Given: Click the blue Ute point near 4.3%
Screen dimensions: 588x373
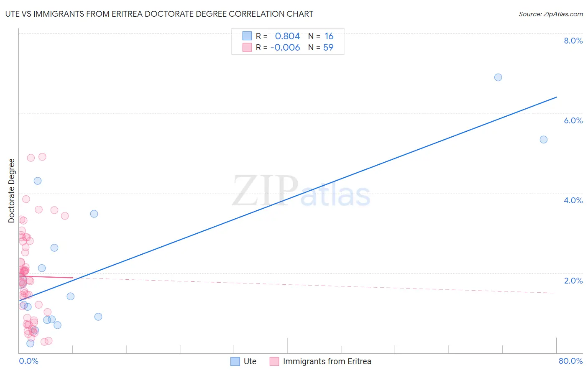Looking at the screenshot, I should [x=38, y=181].
